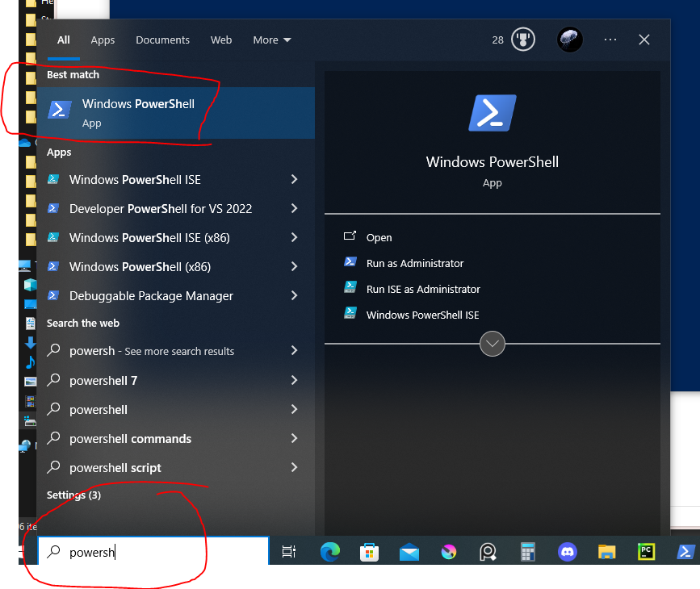Expand Developer PowerShell for VS 2022 arrow

(x=294, y=208)
